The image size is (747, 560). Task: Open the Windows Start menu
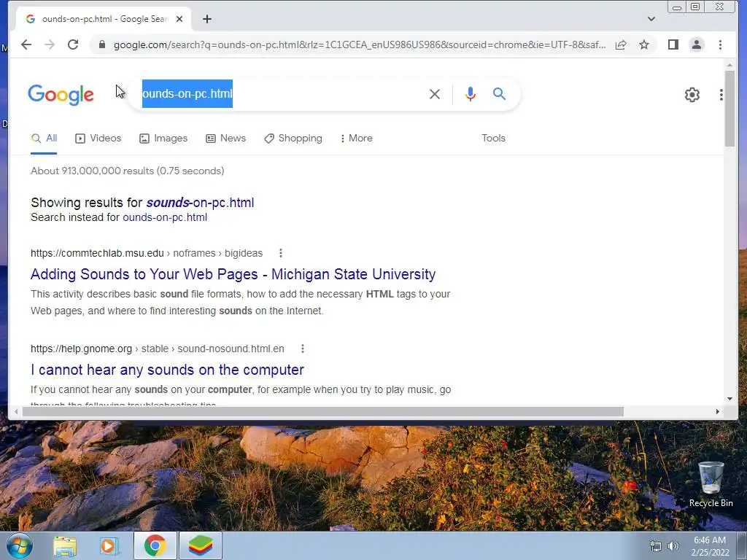click(x=20, y=545)
